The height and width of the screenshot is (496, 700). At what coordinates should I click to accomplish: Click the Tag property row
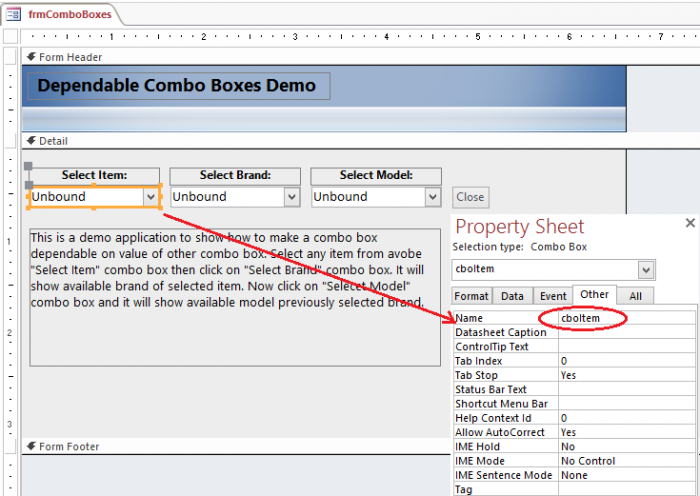(574, 490)
